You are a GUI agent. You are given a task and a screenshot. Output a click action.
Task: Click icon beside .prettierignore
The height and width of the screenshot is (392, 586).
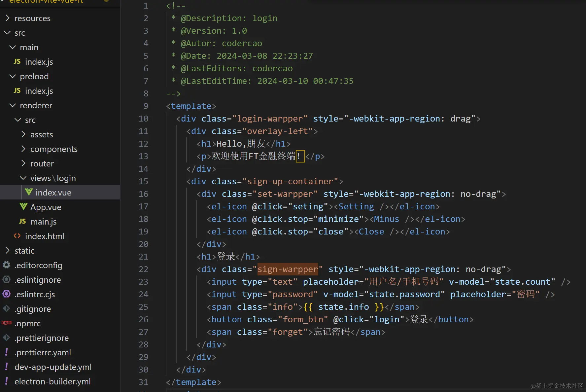pyautogui.click(x=7, y=338)
